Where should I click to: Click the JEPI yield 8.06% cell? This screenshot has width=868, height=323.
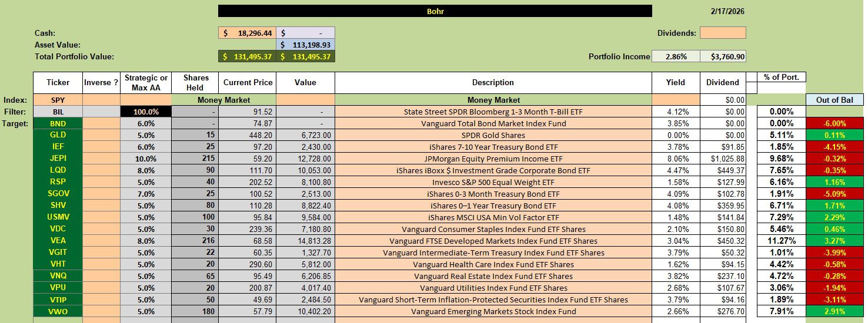point(676,159)
